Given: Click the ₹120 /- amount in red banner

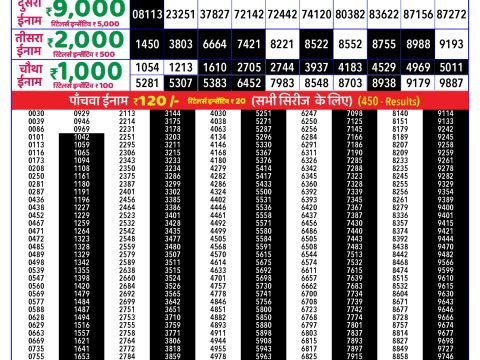Looking at the screenshot, I should pyautogui.click(x=156, y=101).
